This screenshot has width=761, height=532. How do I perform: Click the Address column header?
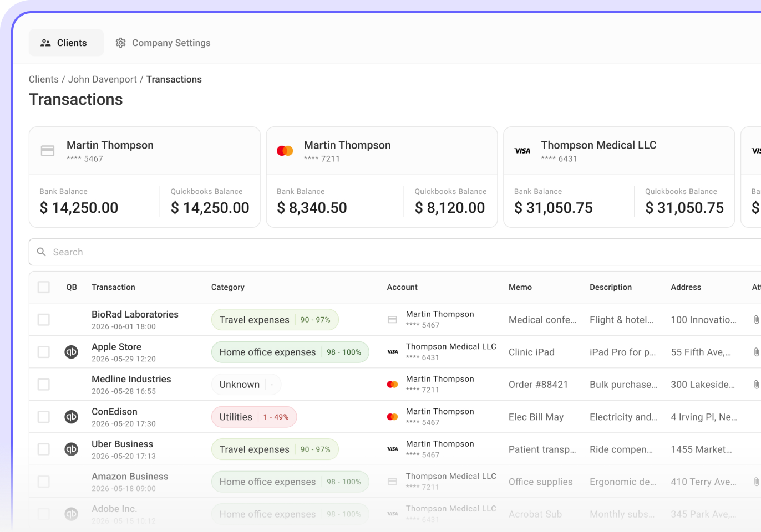[x=686, y=287]
